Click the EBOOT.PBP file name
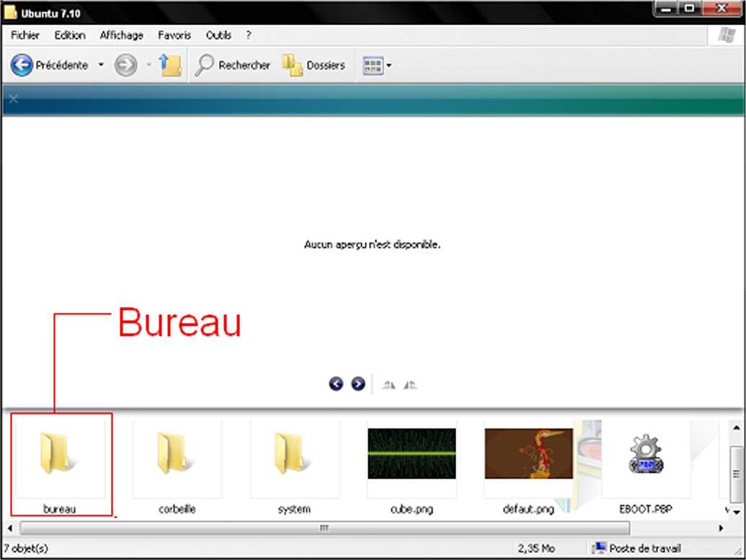 click(646, 509)
